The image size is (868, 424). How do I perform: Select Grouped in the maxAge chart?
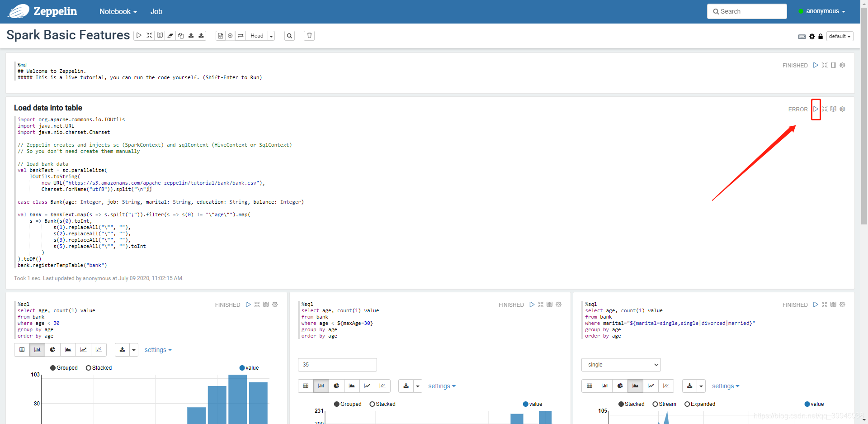348,404
